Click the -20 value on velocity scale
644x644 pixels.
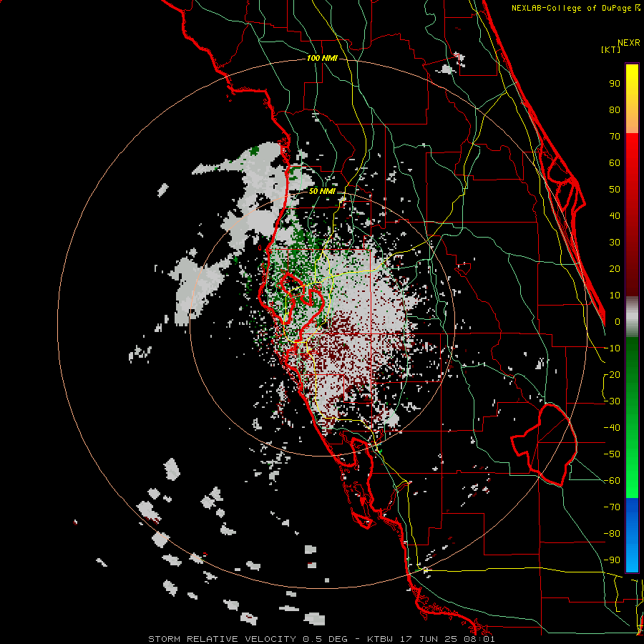(x=612, y=375)
